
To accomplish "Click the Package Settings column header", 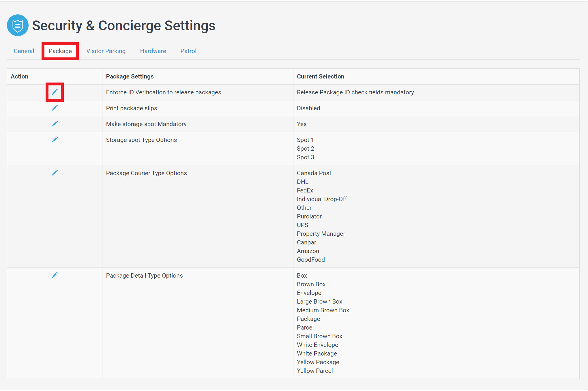I will tap(130, 76).
